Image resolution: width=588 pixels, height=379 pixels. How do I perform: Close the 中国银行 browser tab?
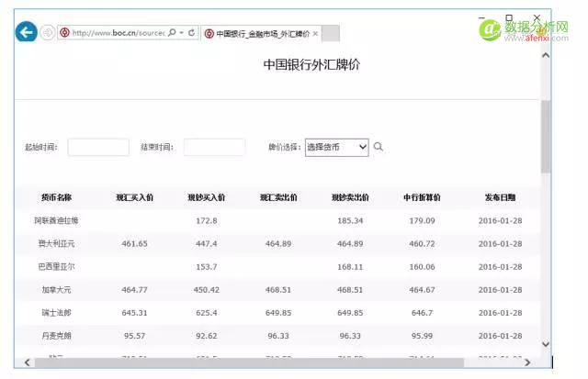coord(315,34)
